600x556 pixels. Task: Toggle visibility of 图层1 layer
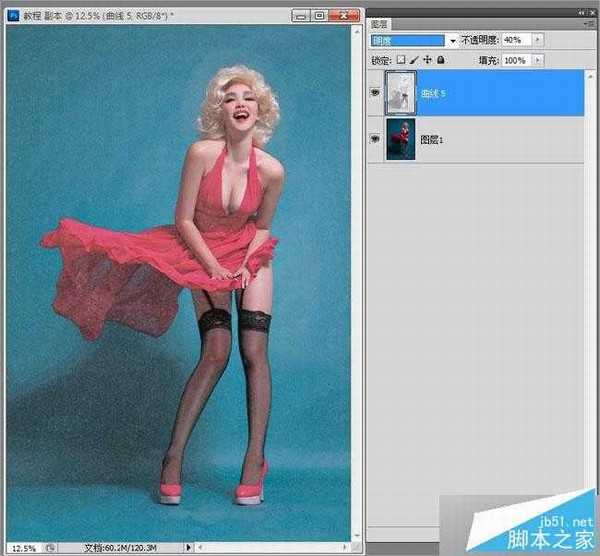375,139
